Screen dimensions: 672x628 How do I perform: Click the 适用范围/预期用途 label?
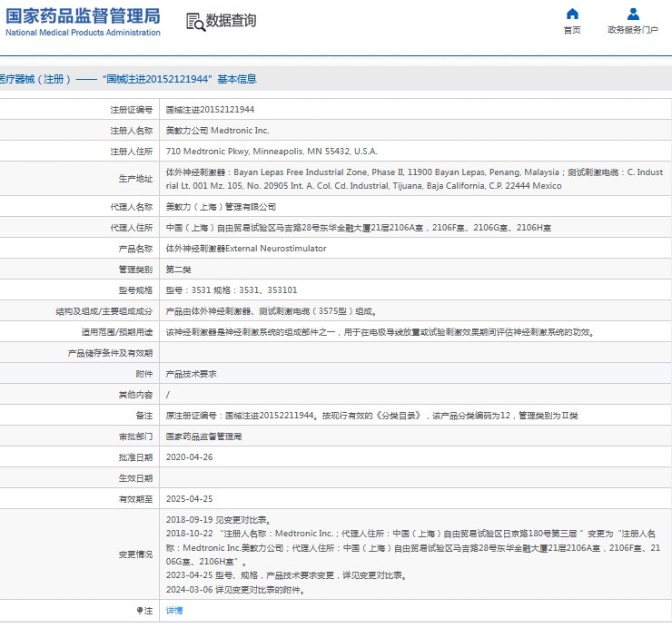[117, 332]
